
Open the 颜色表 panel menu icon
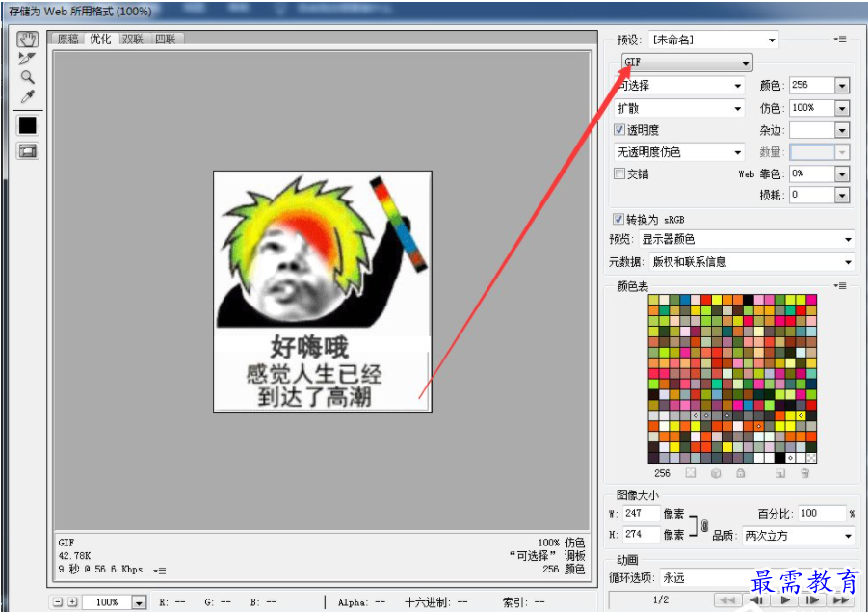[x=840, y=286]
